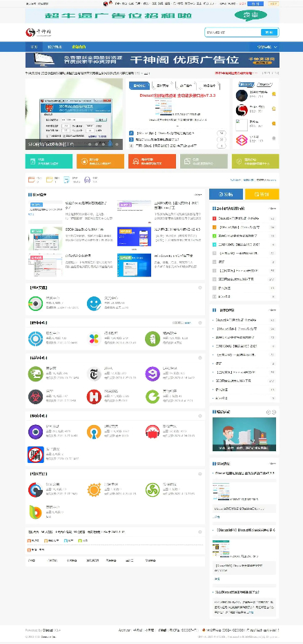The height and width of the screenshot is (644, 303).
Task: Select the red circular H forum icon
Action: point(94,397)
